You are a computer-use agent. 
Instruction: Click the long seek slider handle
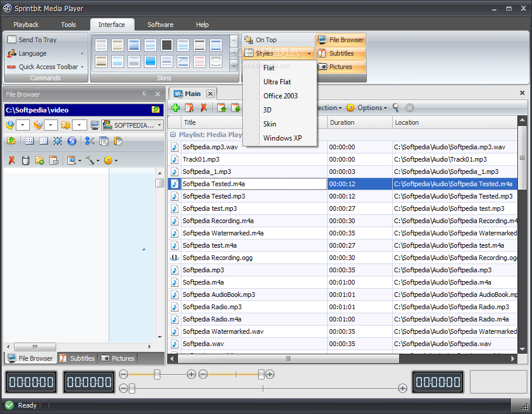click(x=132, y=388)
